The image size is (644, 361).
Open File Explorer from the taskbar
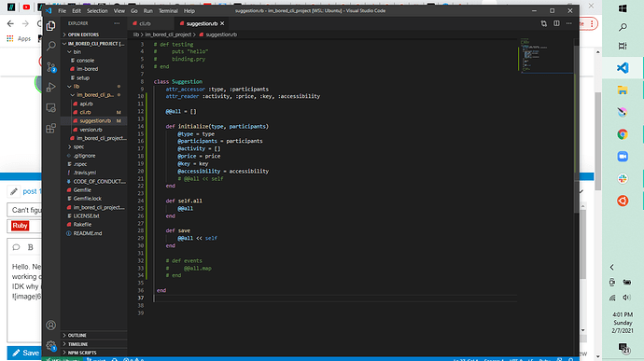point(623,90)
